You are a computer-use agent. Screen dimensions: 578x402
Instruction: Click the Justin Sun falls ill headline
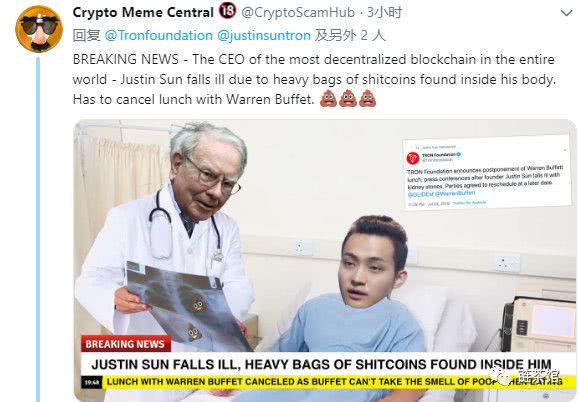click(x=321, y=364)
